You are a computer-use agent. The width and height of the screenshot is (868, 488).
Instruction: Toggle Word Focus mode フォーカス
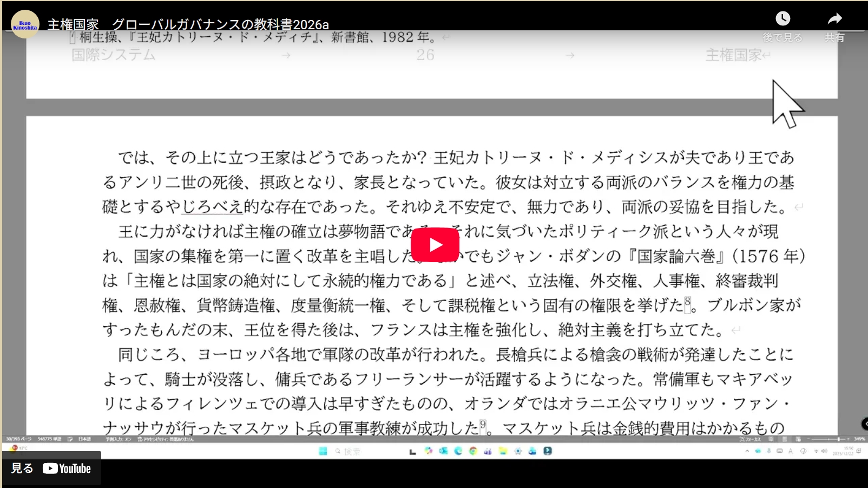pos(750,439)
